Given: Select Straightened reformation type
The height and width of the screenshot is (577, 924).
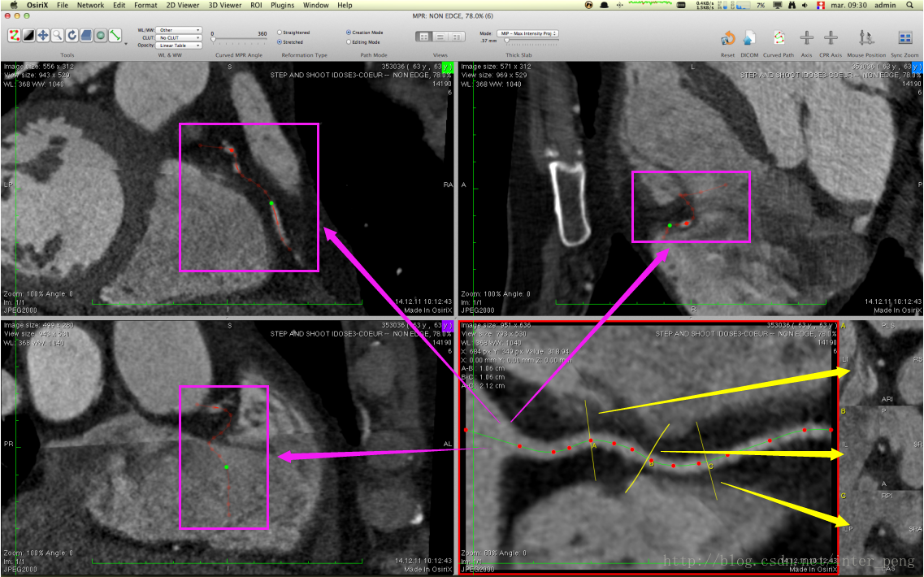Looking at the screenshot, I should (x=293, y=33).
